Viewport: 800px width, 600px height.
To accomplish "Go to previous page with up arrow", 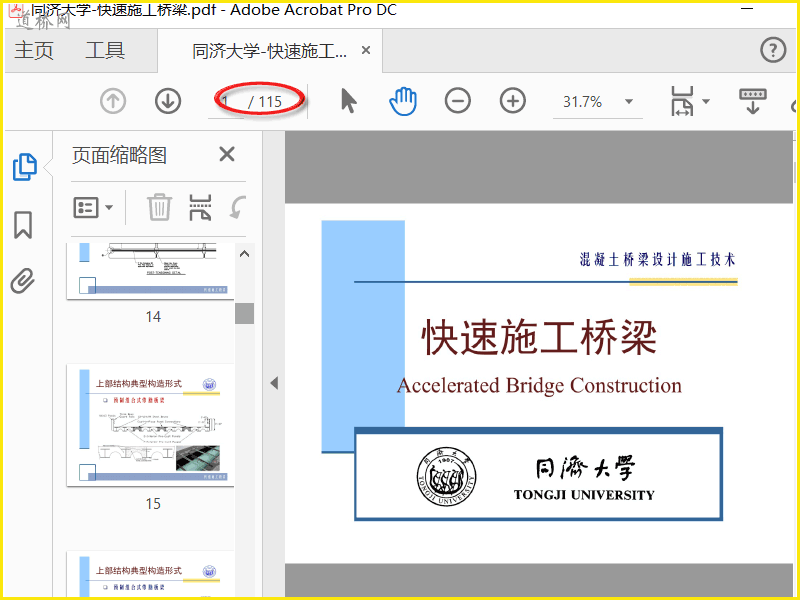I will pos(113,101).
